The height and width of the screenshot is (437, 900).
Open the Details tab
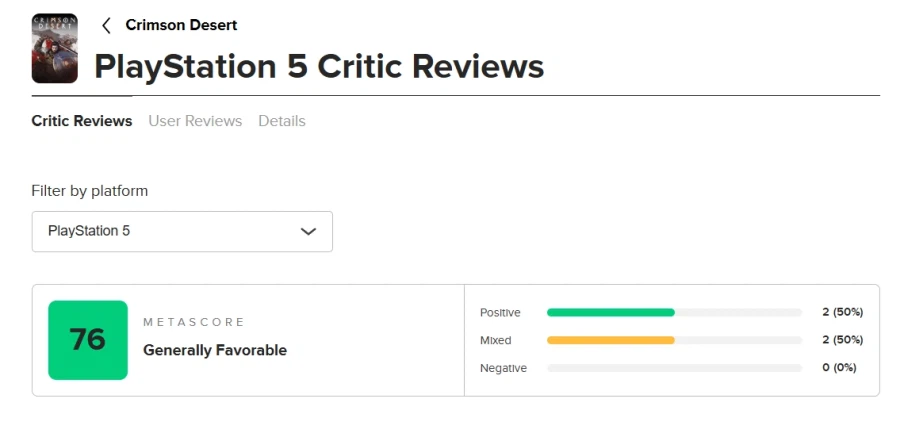pos(282,121)
